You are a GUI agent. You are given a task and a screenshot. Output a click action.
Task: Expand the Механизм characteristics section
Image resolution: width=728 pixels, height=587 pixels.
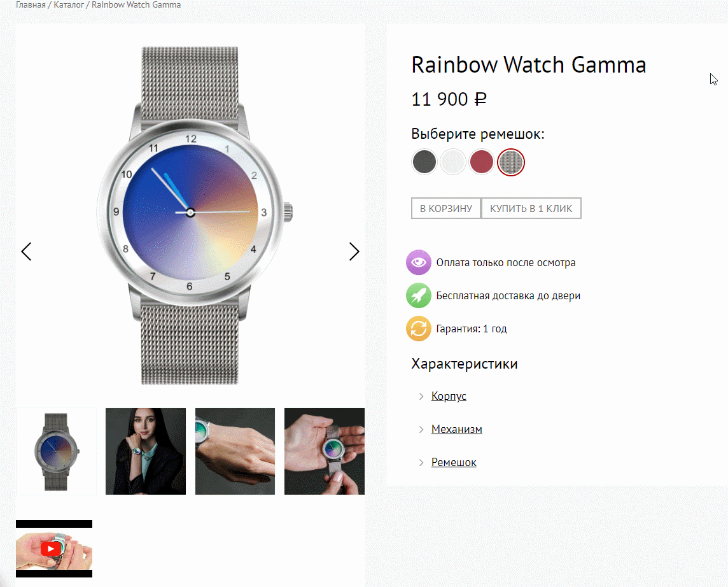(x=456, y=429)
